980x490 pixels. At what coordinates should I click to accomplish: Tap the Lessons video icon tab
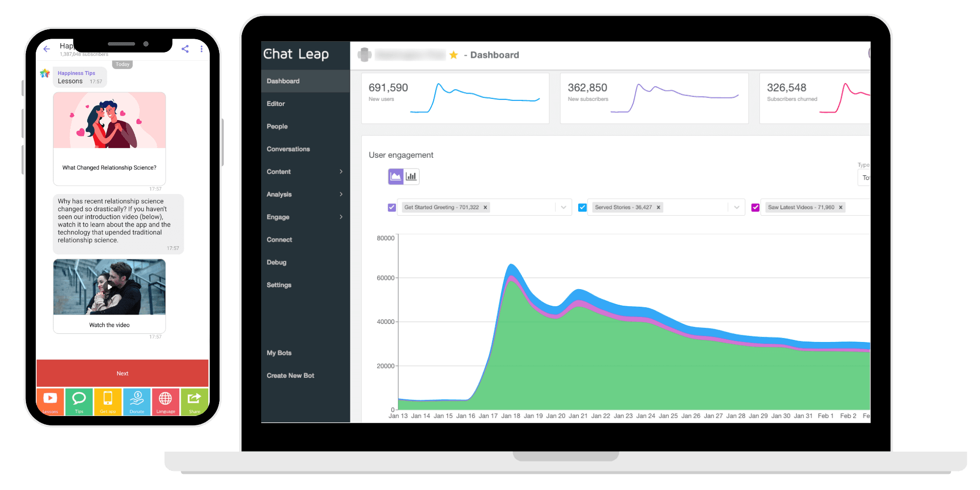50,402
